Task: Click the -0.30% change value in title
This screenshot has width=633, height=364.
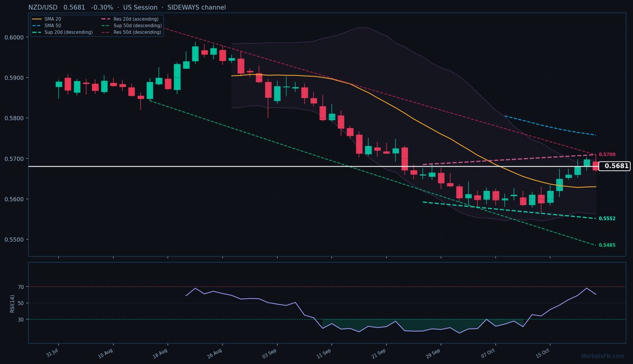Action: click(x=102, y=7)
